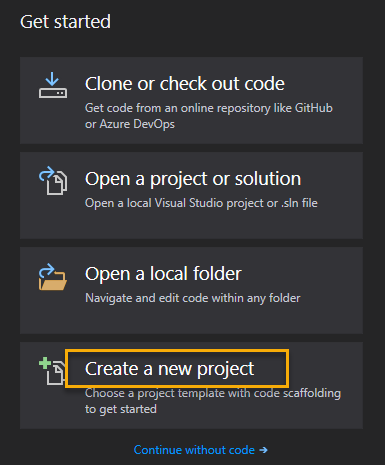Click the Clone or check out code download icon

pos(53,85)
